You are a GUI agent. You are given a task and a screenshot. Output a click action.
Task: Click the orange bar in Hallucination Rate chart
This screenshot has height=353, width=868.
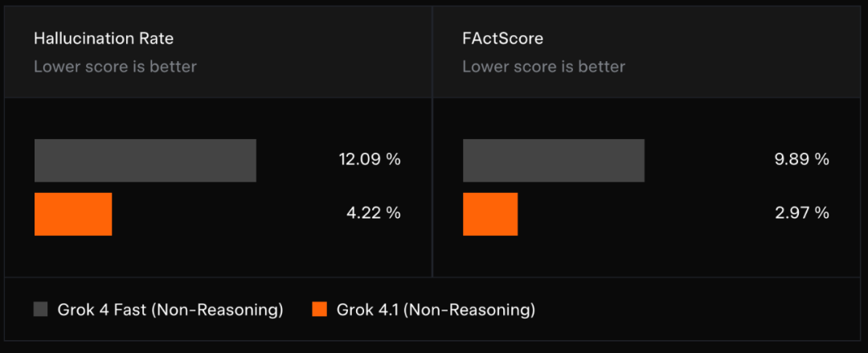coord(73,214)
